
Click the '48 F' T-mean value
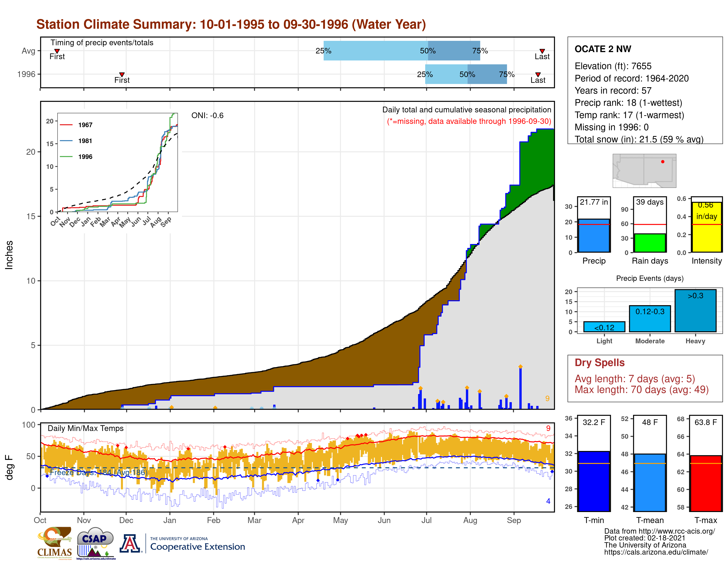[650, 422]
